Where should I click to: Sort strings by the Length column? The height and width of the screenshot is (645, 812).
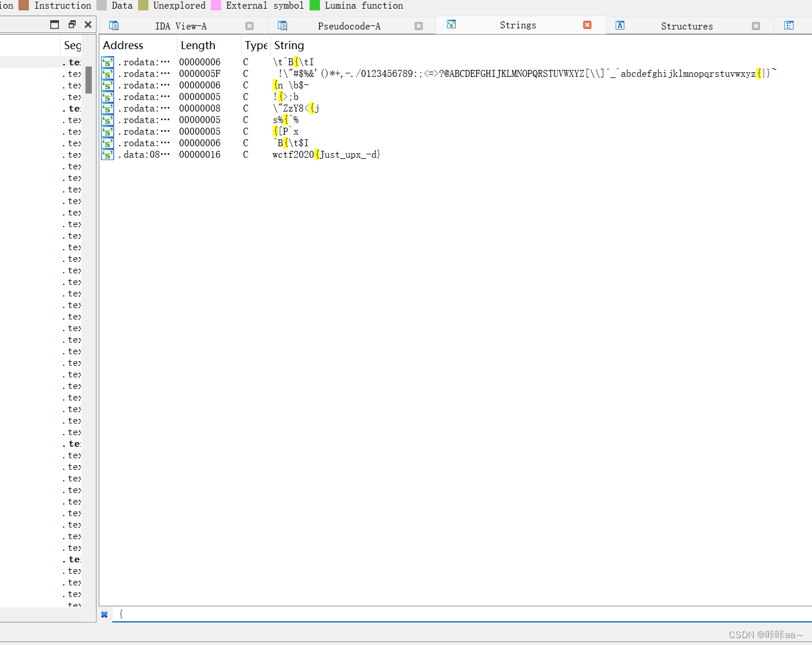point(199,45)
